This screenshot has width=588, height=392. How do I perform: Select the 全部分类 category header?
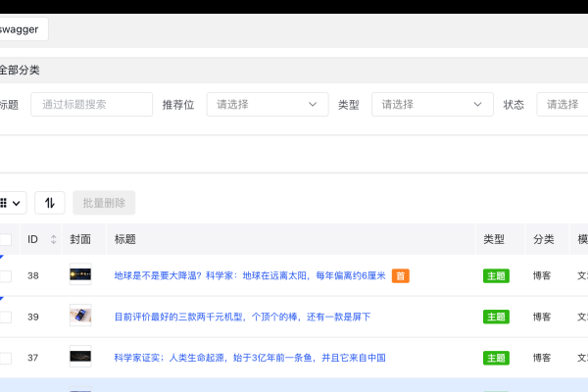click(20, 71)
